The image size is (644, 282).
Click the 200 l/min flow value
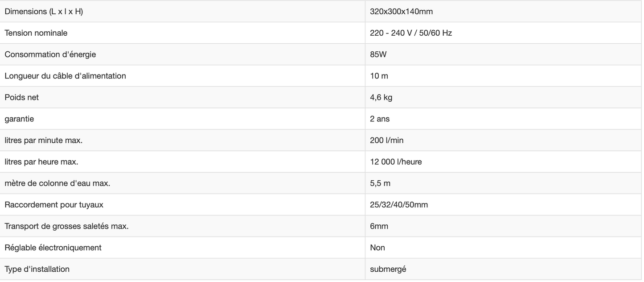click(386, 140)
